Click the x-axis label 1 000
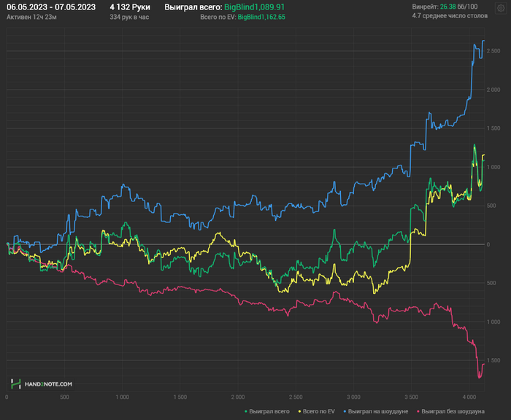Screen dimensions: 511x420 (122, 397)
